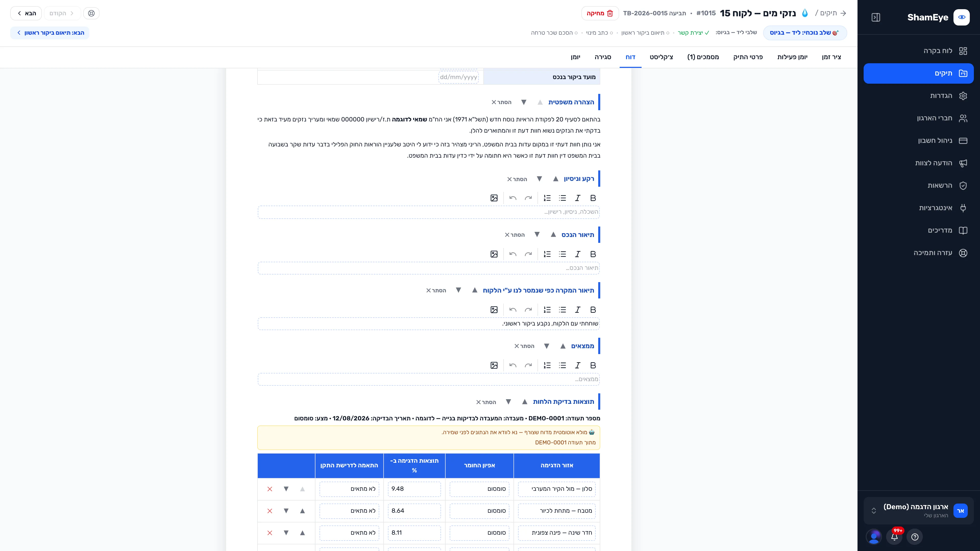Click הבא: תיאום ביקור ראשון button

coord(50,33)
